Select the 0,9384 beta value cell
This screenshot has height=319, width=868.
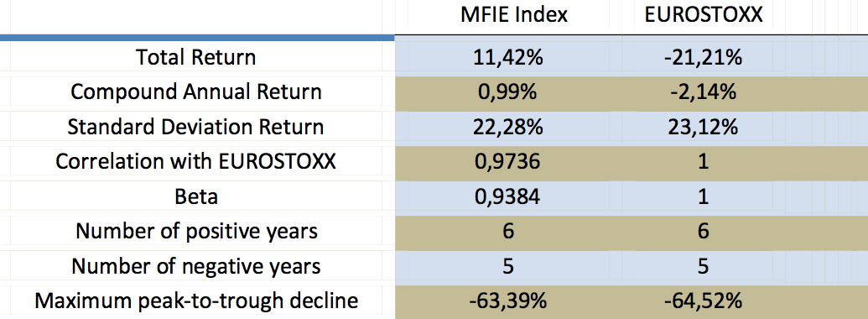pos(508,197)
